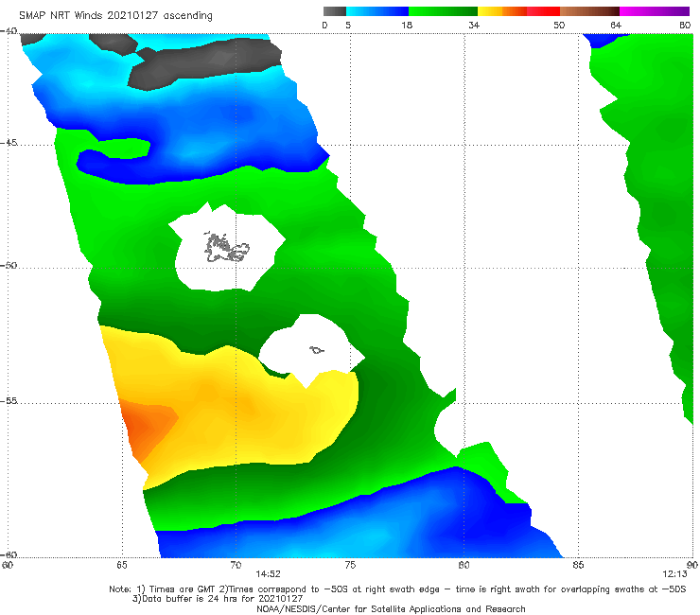Viewport: 700px width, 615px height.
Task: Click the NOAA/NESDIS credit line
Action: click(391, 608)
